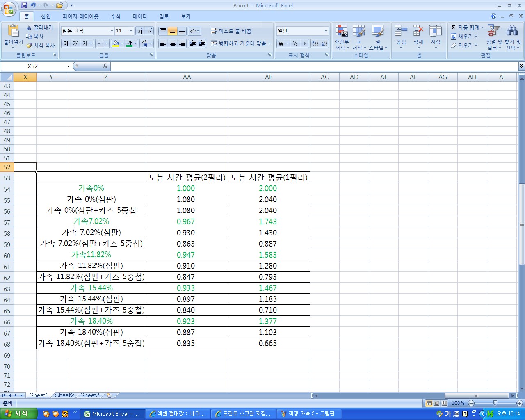Click the percent style button
Screen dimensions: 525x420
pyautogui.click(x=295, y=43)
